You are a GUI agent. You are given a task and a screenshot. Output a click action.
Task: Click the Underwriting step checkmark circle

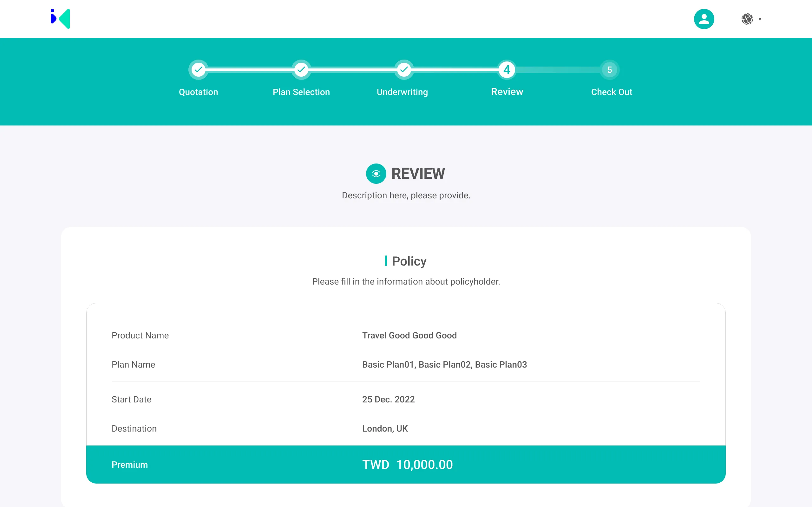tap(404, 70)
